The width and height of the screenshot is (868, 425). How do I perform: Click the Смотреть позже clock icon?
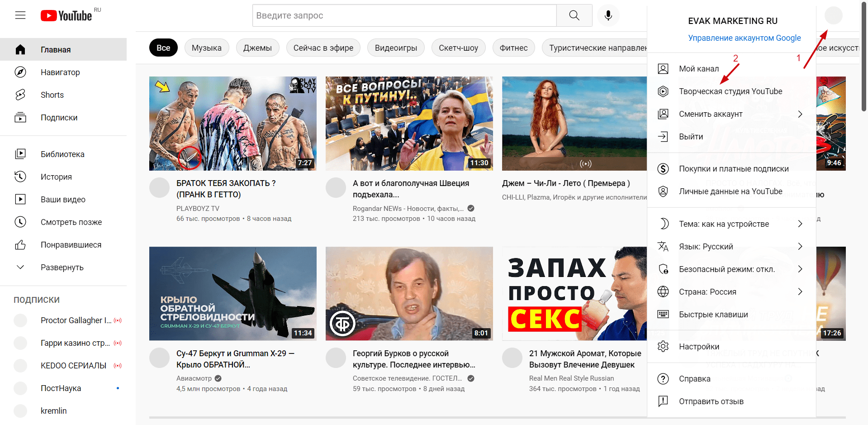click(20, 222)
